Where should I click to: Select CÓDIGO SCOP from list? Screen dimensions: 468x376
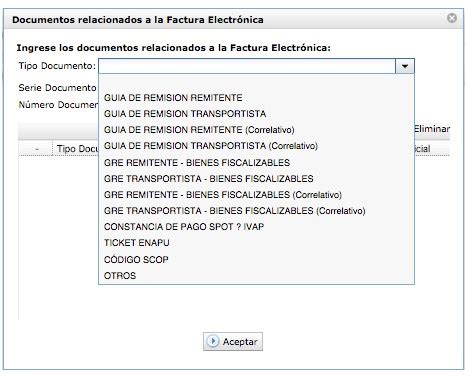click(x=256, y=259)
